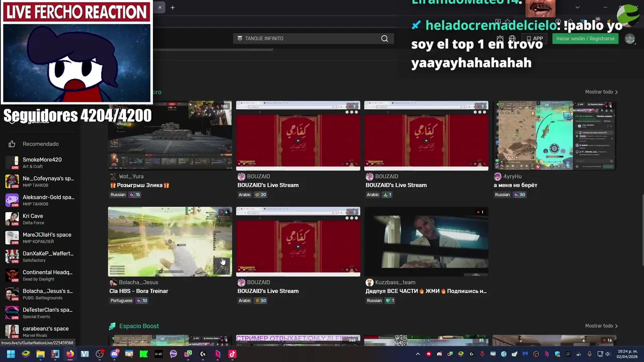The width and height of the screenshot is (644, 362).
Task: Show hidden system tray icons
Action: 418,354
